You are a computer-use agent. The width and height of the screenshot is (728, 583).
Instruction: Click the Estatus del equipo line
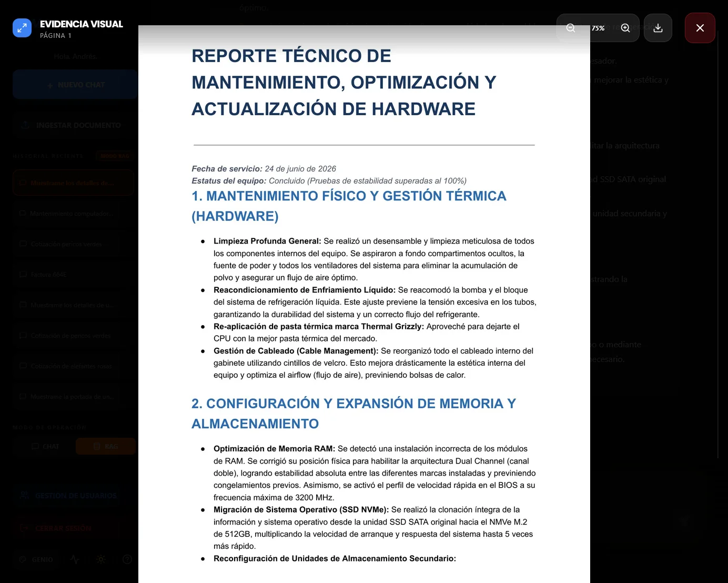pyautogui.click(x=329, y=181)
